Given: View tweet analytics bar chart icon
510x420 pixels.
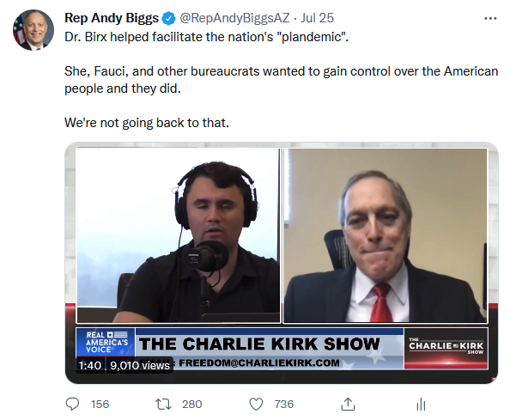Looking at the screenshot, I should (421, 405).
